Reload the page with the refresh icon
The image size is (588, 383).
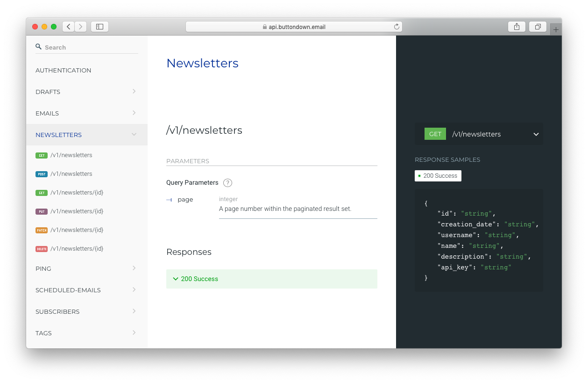tap(397, 27)
